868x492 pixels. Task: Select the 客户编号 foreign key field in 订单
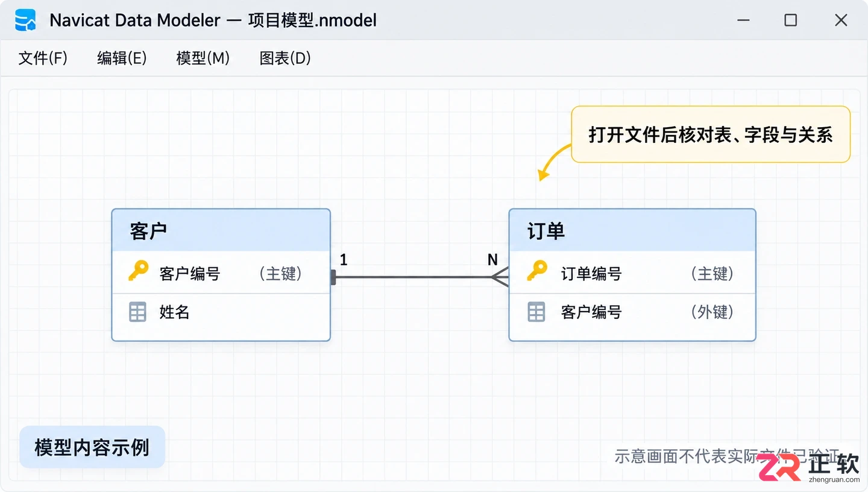[x=591, y=312]
